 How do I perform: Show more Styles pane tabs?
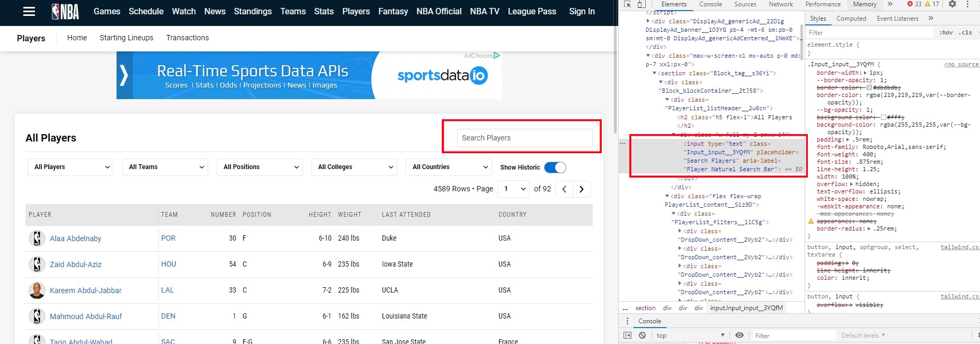(x=931, y=19)
